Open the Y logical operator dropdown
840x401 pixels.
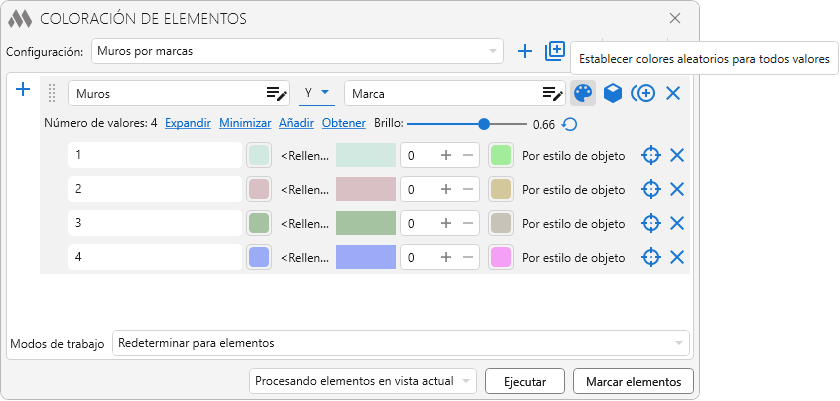pos(317,93)
